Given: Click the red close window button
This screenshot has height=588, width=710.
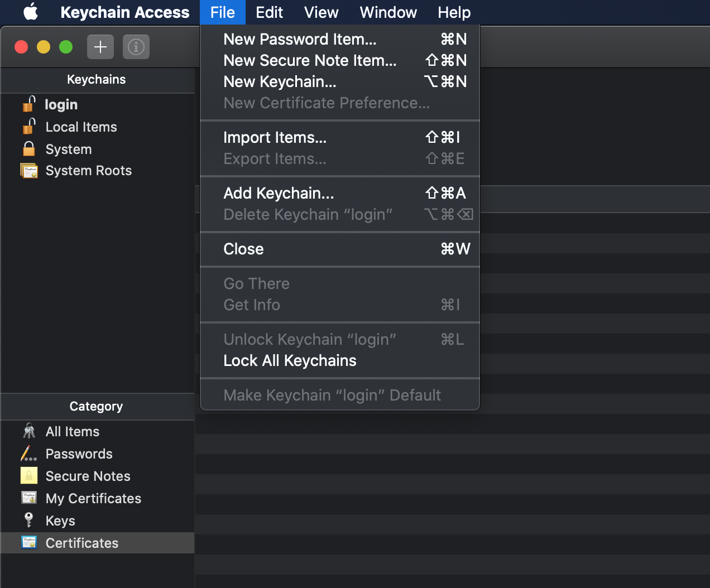Looking at the screenshot, I should click(x=21, y=47).
